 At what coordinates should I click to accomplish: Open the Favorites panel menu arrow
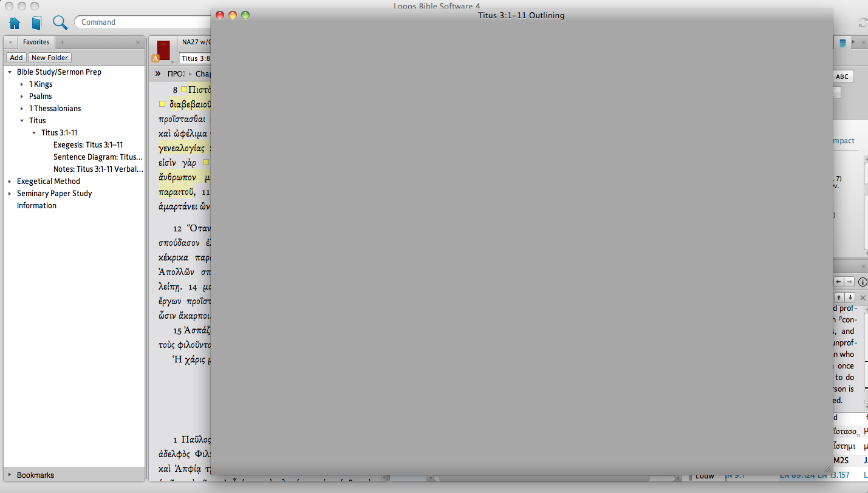pyautogui.click(x=10, y=42)
